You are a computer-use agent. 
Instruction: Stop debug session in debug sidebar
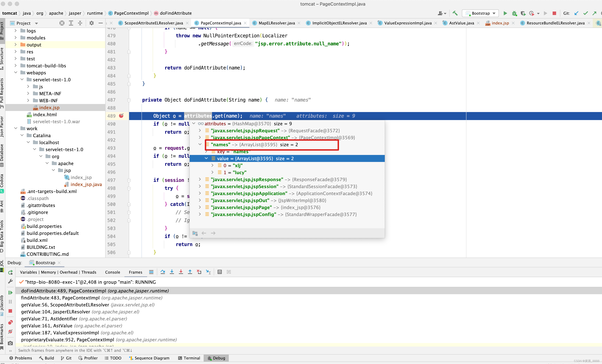pyautogui.click(x=10, y=311)
